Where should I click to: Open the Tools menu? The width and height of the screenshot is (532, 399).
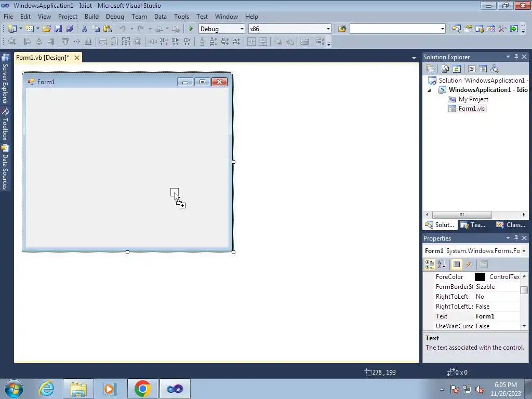tap(181, 16)
